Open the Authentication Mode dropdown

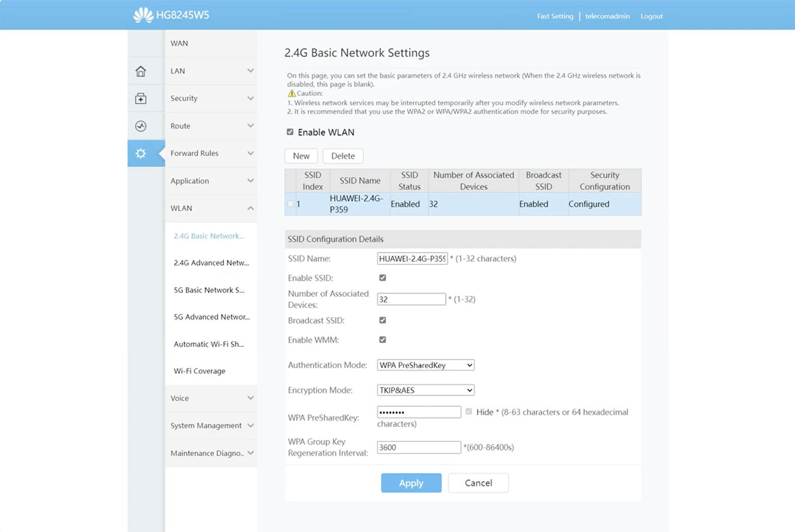[x=426, y=365]
